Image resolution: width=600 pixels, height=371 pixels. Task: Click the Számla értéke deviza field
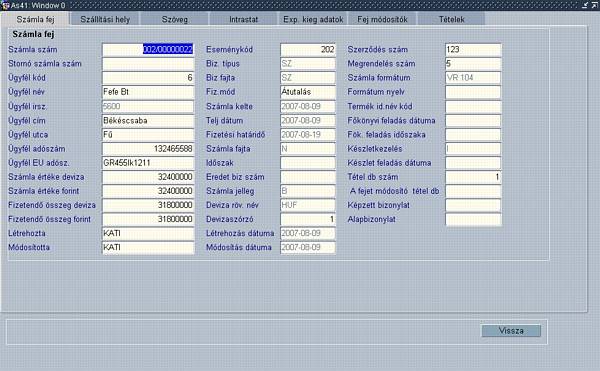[x=148, y=177]
